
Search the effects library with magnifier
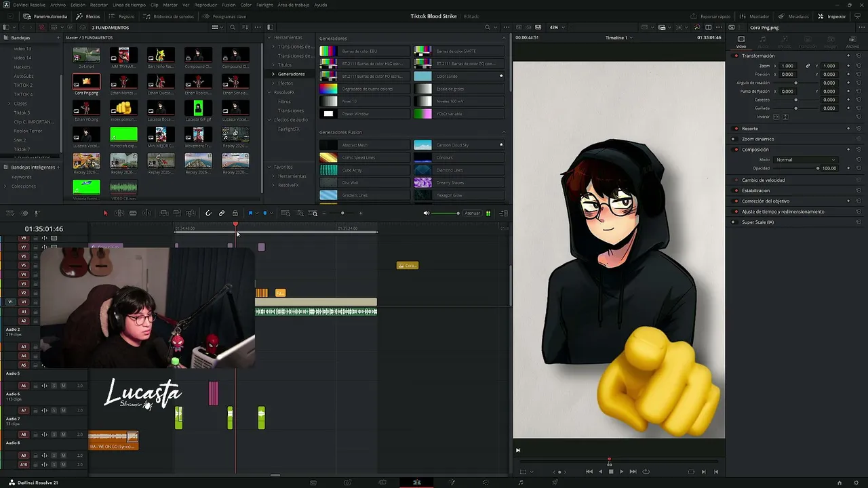(487, 28)
